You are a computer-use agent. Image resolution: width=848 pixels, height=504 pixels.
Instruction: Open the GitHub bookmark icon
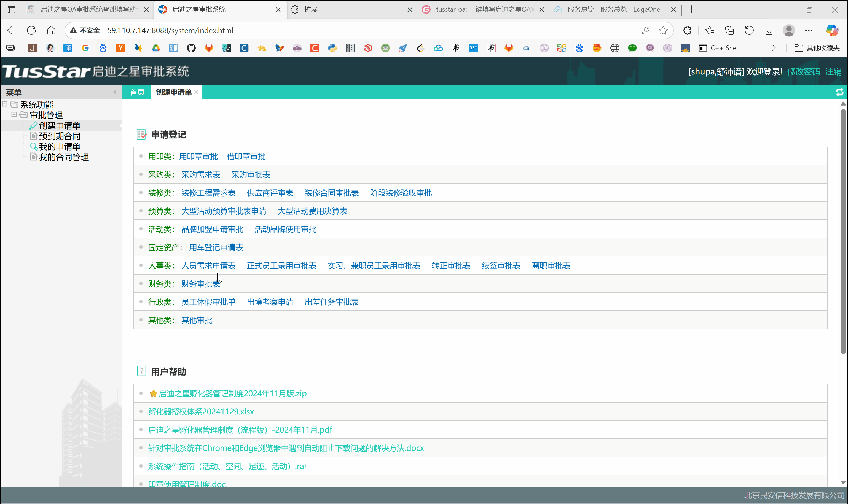(191, 48)
